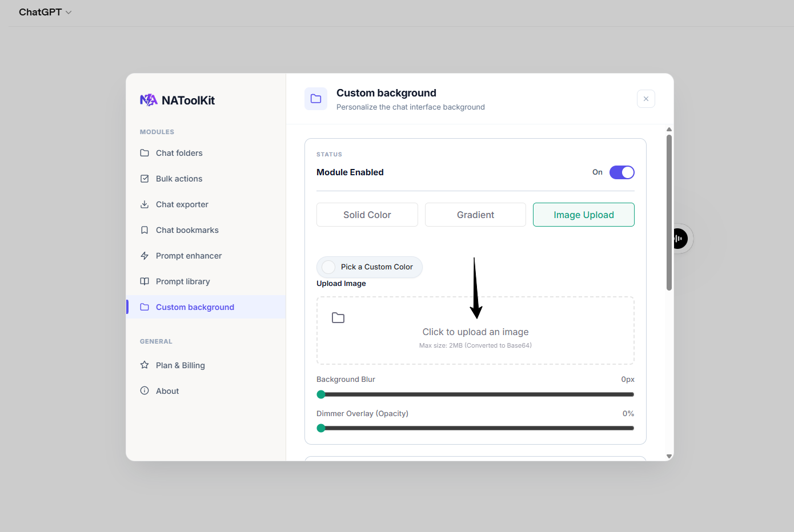Click the Chat folders folder icon
Image resolution: width=794 pixels, height=532 pixels.
pyautogui.click(x=145, y=153)
